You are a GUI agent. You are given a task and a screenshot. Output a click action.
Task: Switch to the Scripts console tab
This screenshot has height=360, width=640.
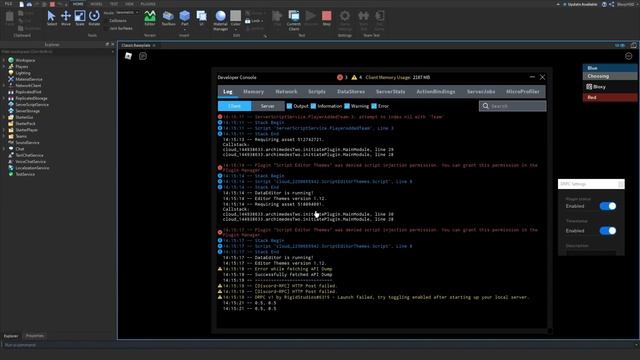317,92
